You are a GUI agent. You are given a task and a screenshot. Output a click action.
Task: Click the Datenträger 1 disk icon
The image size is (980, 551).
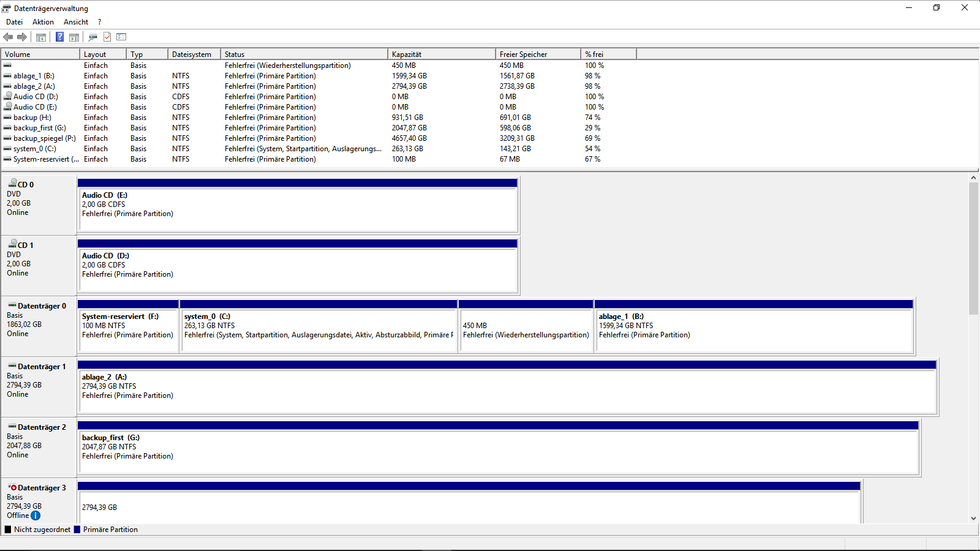[12, 365]
